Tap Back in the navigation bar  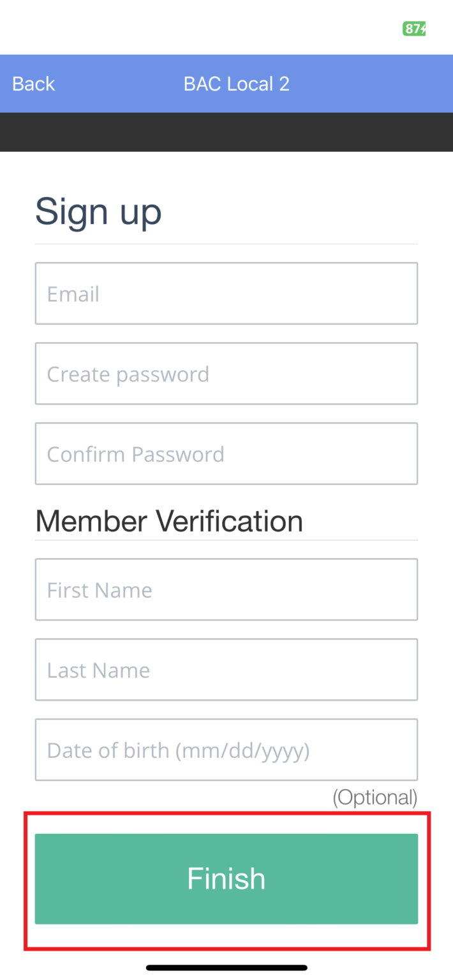(x=33, y=84)
